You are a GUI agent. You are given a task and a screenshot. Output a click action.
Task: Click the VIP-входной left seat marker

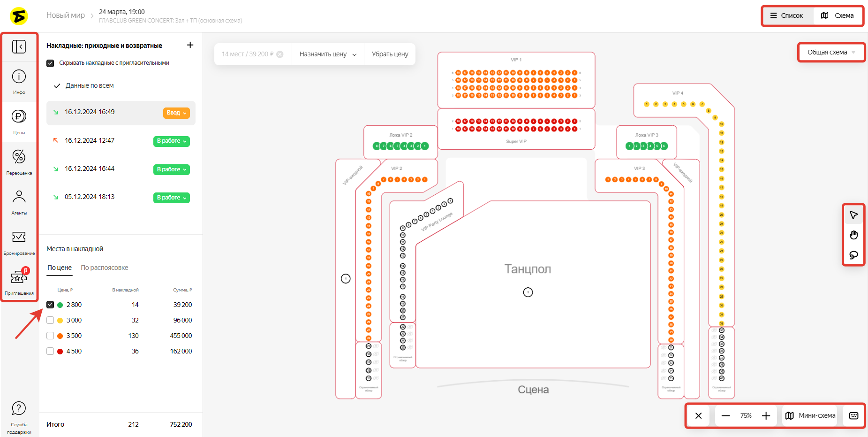point(346,279)
